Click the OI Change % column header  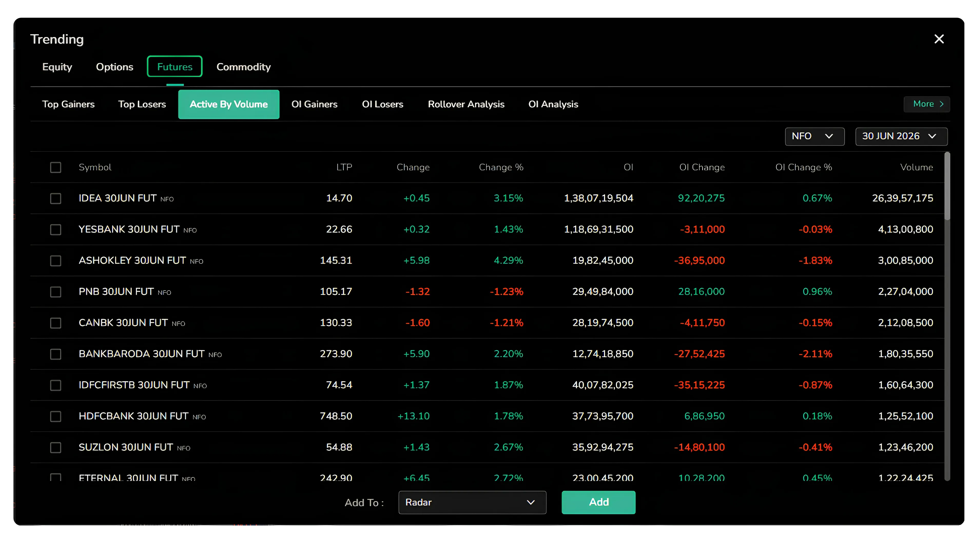click(804, 167)
